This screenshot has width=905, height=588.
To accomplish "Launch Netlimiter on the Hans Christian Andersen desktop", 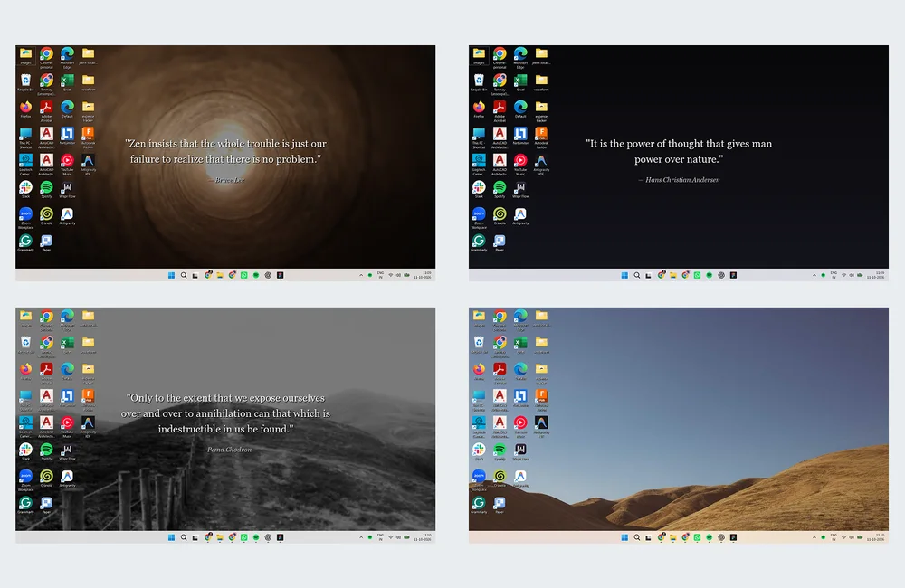I will click(520, 134).
